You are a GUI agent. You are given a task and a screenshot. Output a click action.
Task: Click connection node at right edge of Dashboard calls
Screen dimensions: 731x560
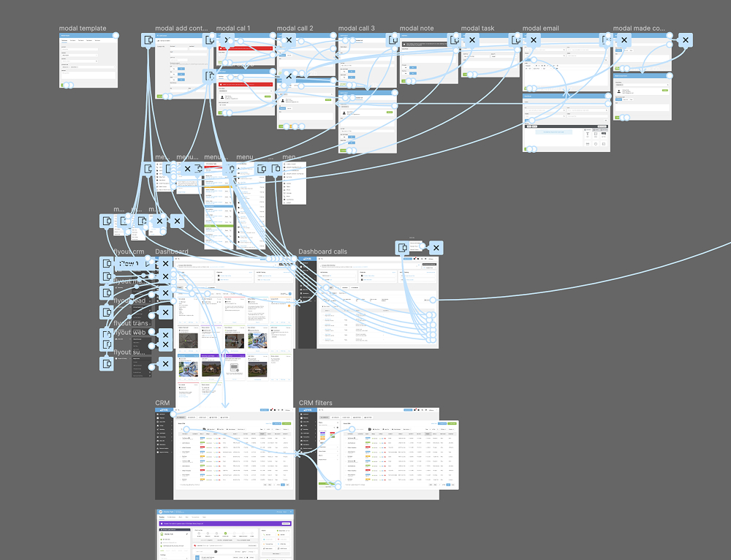(x=433, y=300)
